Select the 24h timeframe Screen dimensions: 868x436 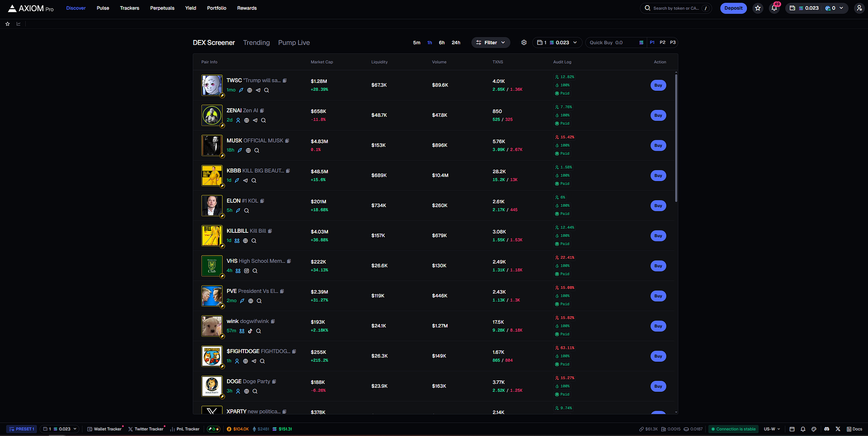[x=456, y=43]
